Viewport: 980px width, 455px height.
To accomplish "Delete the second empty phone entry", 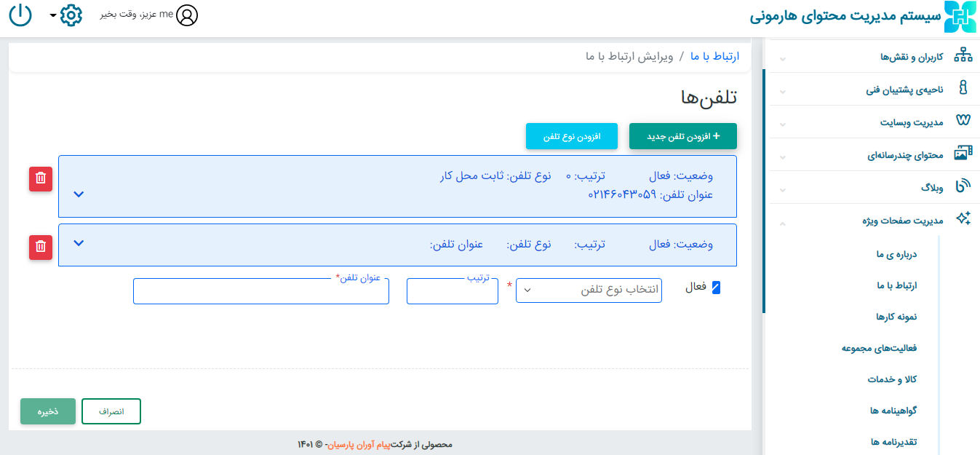I will pyautogui.click(x=41, y=247).
